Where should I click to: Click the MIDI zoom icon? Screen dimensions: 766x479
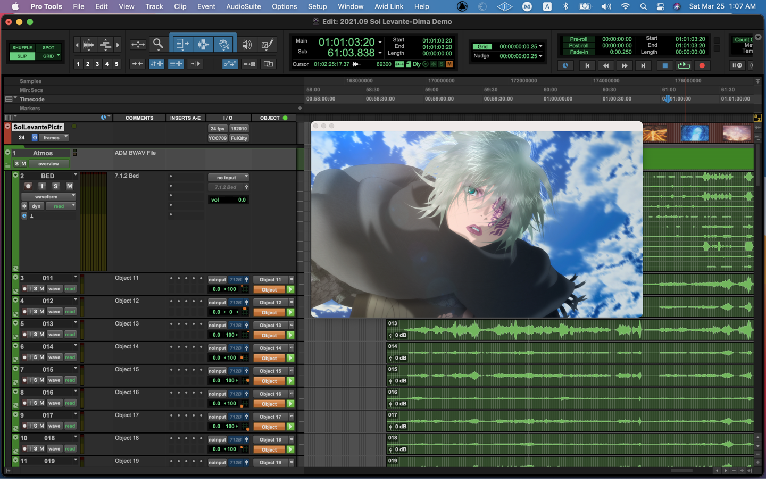[x=106, y=45]
